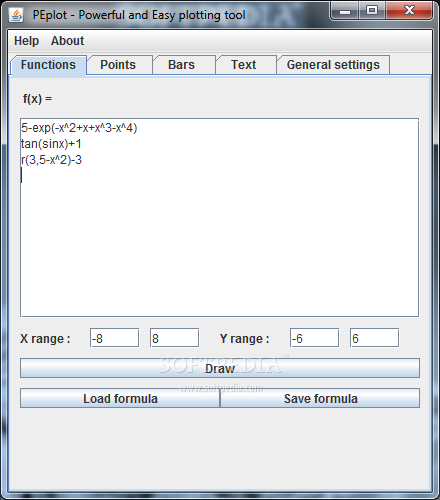Click the Load formula button

pyautogui.click(x=120, y=398)
